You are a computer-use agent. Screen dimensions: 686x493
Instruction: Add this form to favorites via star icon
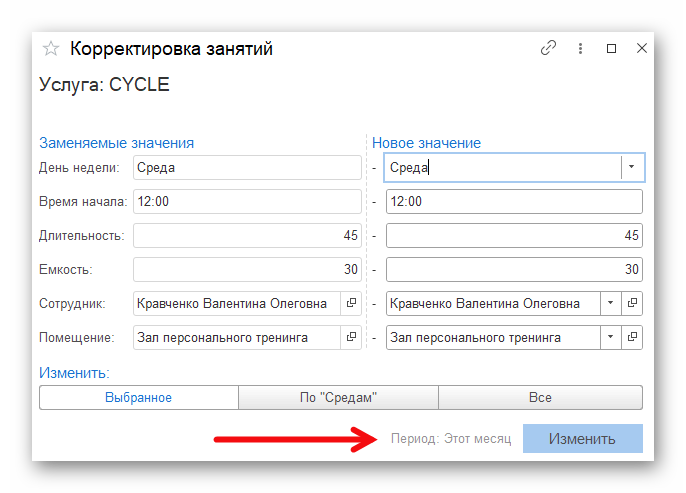pos(51,48)
